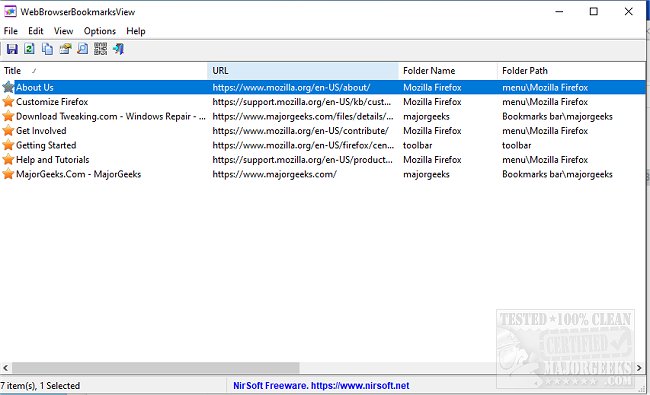Image resolution: width=650 pixels, height=395 pixels.
Task: Select the MajorGeeks.Com - MajorGeeks bookmark row
Action: click(323, 174)
